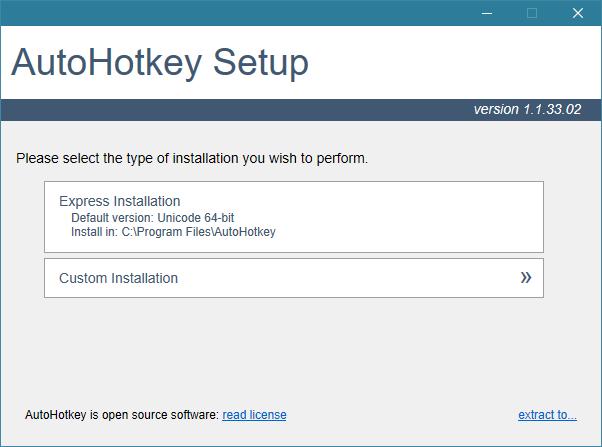This screenshot has width=602, height=447.
Task: Click the white header area beside the heading
Action: click(x=450, y=64)
